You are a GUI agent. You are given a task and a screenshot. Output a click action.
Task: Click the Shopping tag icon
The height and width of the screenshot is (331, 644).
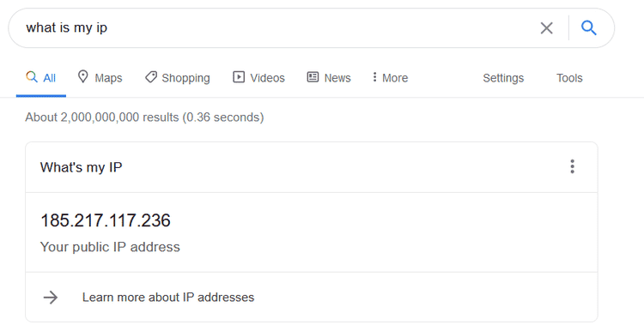(151, 77)
